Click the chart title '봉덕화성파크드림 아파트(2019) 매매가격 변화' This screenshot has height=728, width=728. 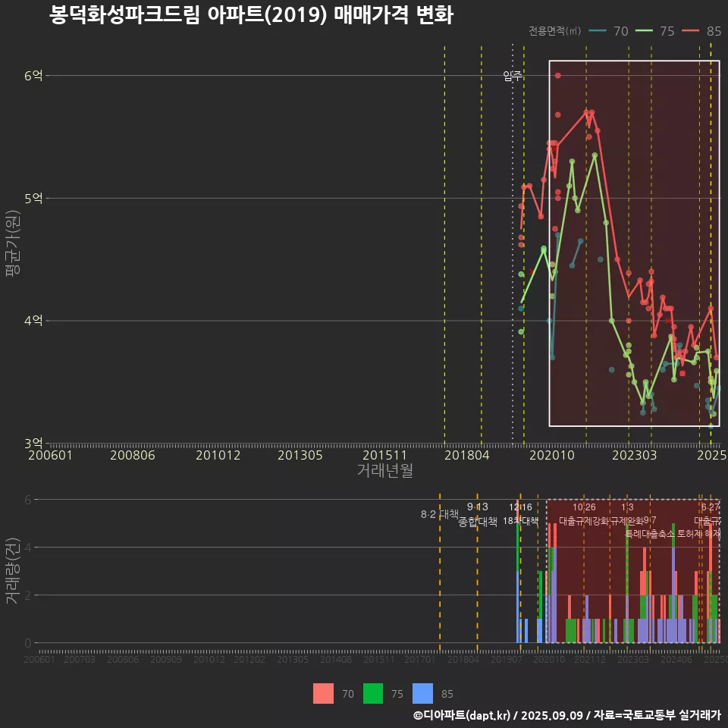[251, 15]
